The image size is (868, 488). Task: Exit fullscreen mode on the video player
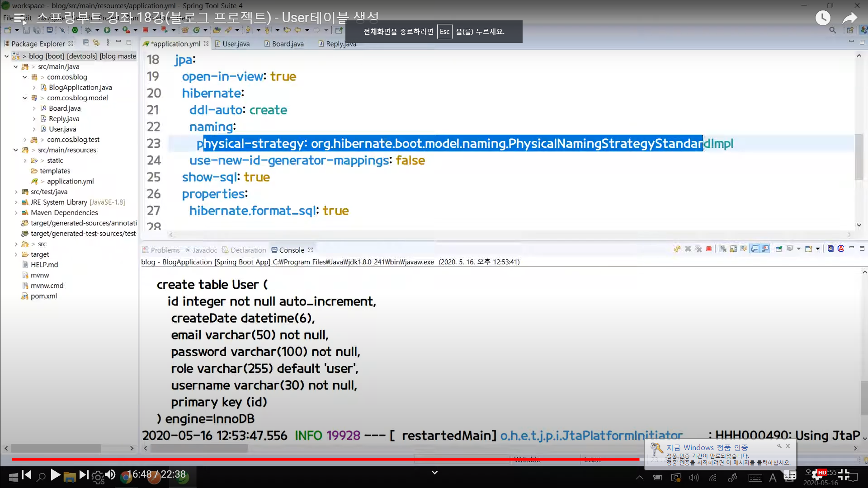[844, 474]
